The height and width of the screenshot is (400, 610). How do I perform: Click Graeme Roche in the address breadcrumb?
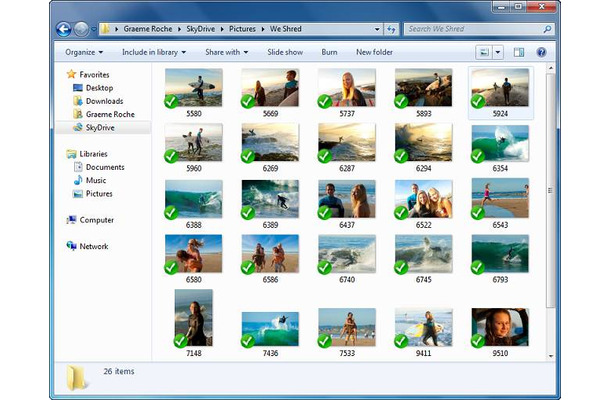click(147, 29)
